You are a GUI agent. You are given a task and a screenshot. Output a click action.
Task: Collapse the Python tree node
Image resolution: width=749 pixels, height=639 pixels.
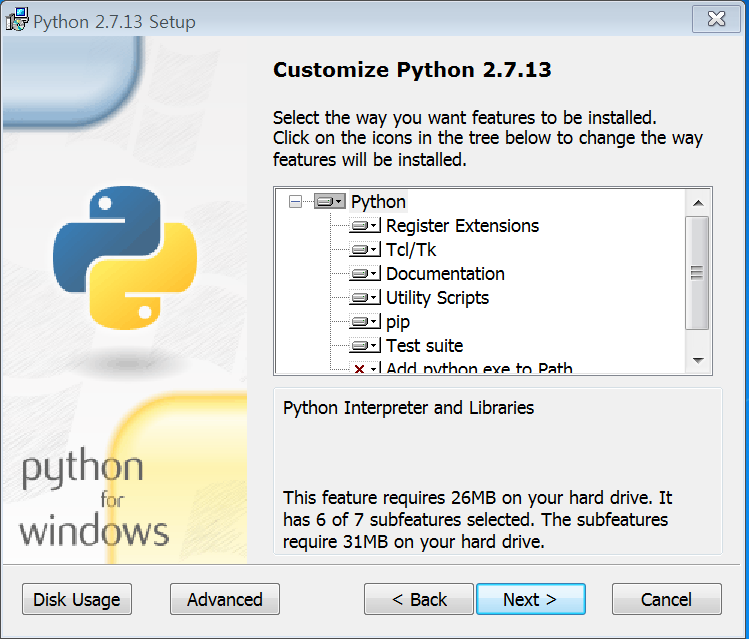point(296,202)
